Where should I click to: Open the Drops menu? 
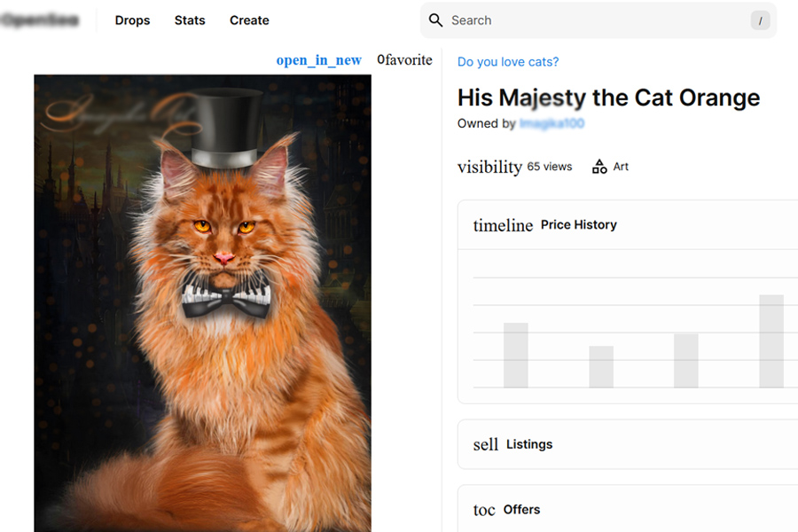coord(132,20)
